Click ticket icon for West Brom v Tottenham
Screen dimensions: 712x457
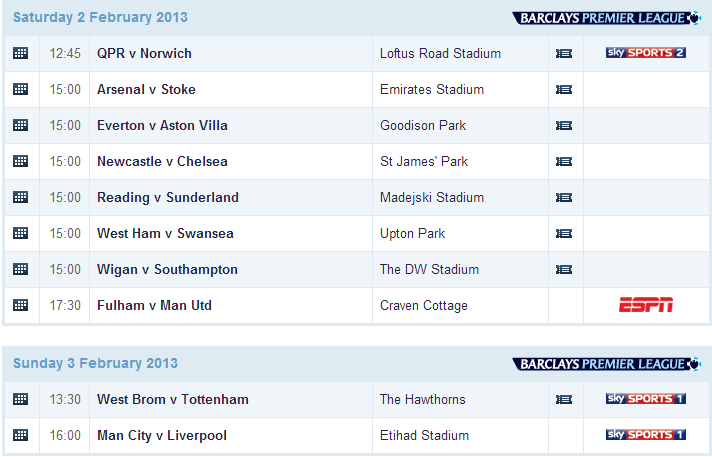(x=564, y=399)
